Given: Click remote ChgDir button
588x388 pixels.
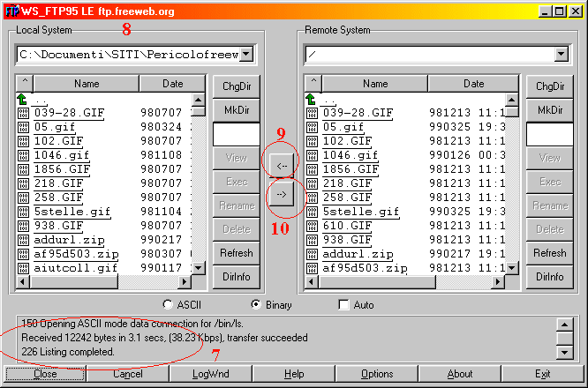Looking at the screenshot, I should pos(550,86).
